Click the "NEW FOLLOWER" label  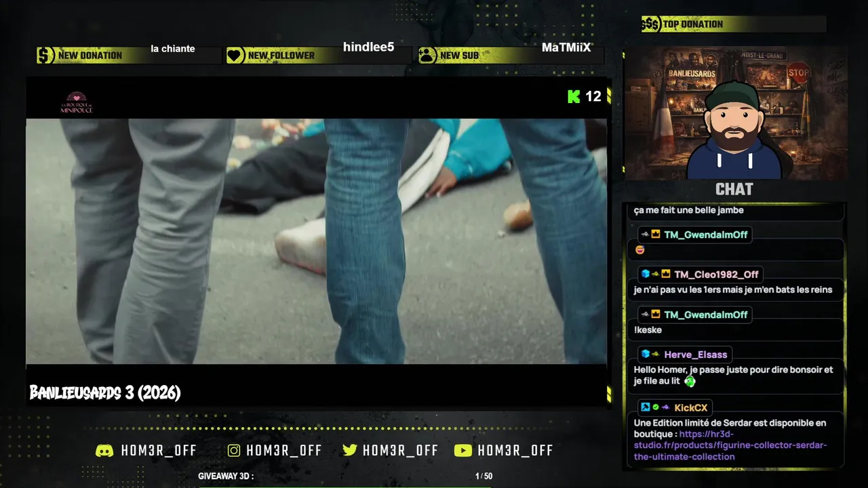pyautogui.click(x=281, y=56)
